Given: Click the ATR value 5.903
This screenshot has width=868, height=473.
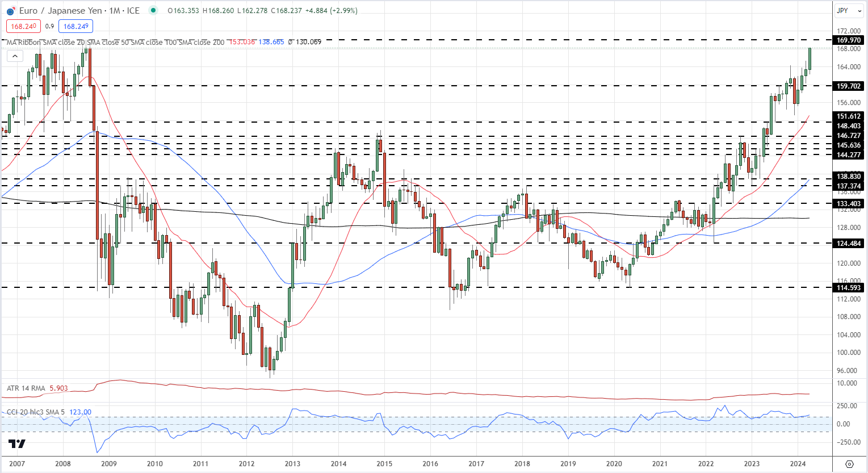Looking at the screenshot, I should click(58, 388).
